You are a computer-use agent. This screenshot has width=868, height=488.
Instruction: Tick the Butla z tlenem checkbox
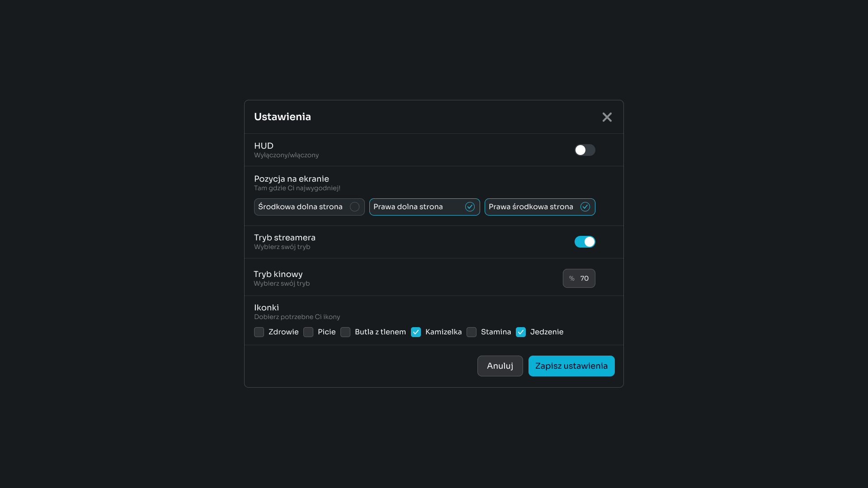[345, 332]
